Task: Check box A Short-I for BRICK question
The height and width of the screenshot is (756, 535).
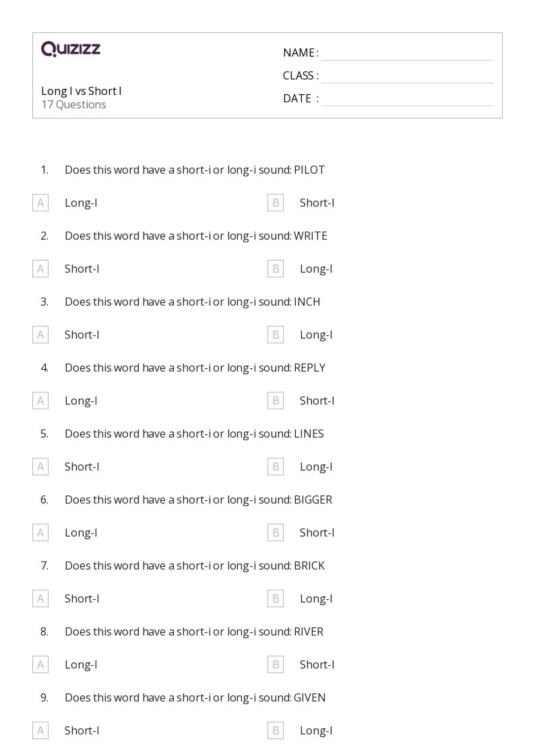Action: [40, 599]
